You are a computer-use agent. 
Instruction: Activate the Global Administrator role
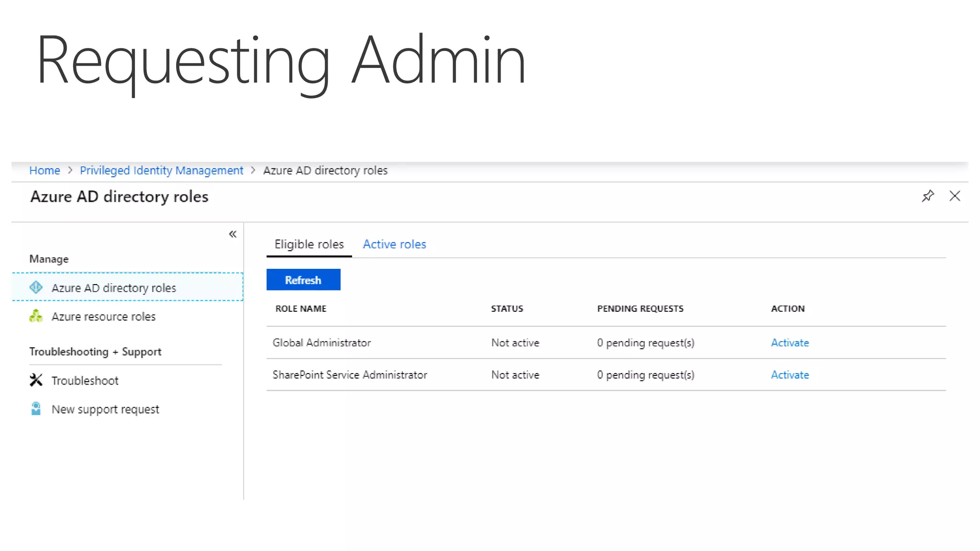point(790,343)
